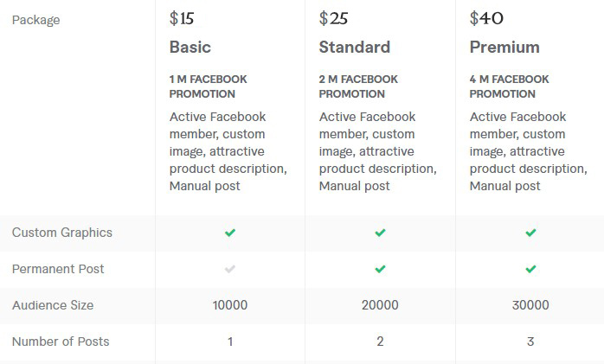Click Basic Permanent Post gray checkmark
Viewport: 604px width, 364px height.
[x=230, y=269]
